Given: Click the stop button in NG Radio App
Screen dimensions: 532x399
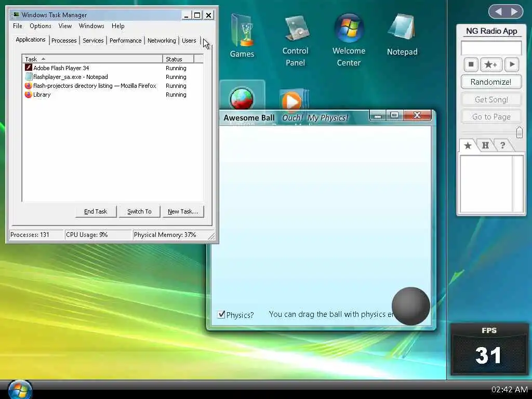Looking at the screenshot, I should click(471, 64).
